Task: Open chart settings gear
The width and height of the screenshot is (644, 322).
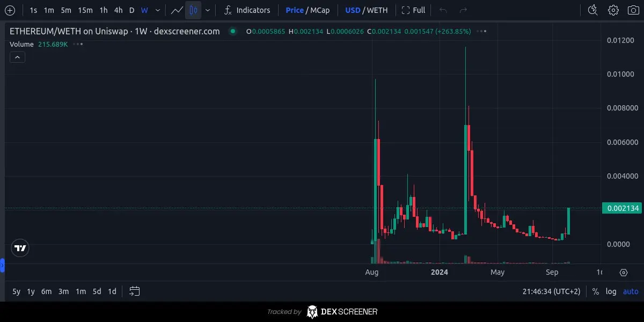Action: 613,10
